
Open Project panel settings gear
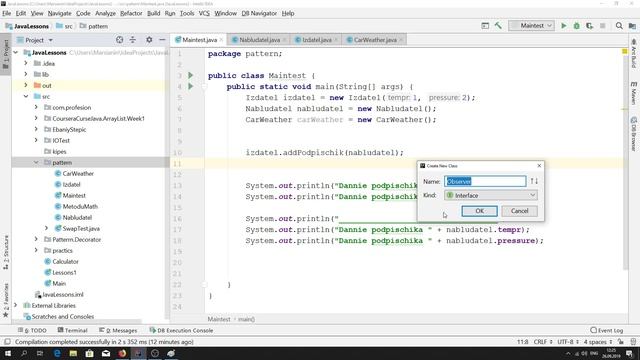tap(149, 40)
